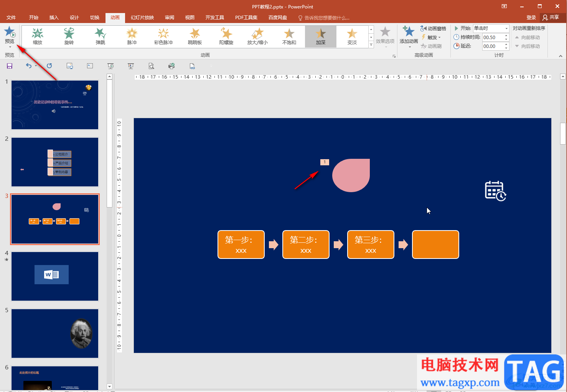This screenshot has height=392, width=567.
Task: Apply the 旋转 swivel animation effect
Action: (x=69, y=36)
